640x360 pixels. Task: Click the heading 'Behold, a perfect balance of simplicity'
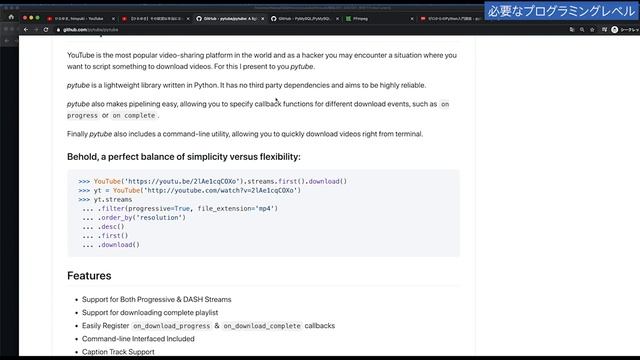pyautogui.click(x=184, y=157)
